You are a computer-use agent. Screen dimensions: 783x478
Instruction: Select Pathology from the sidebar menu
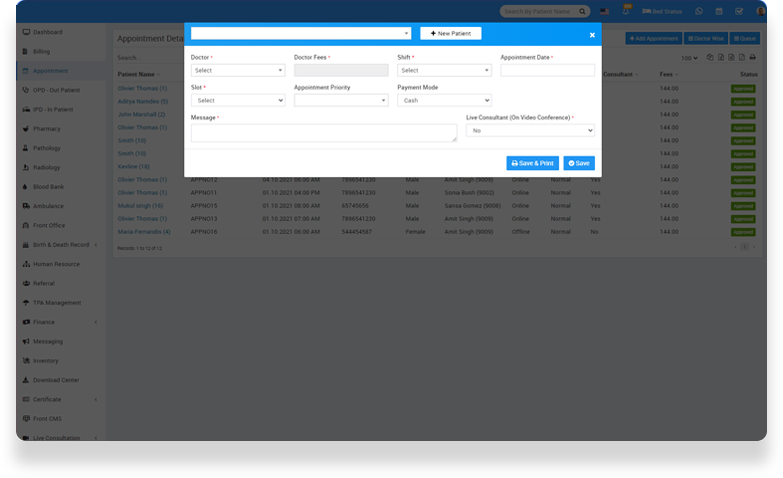coord(47,148)
